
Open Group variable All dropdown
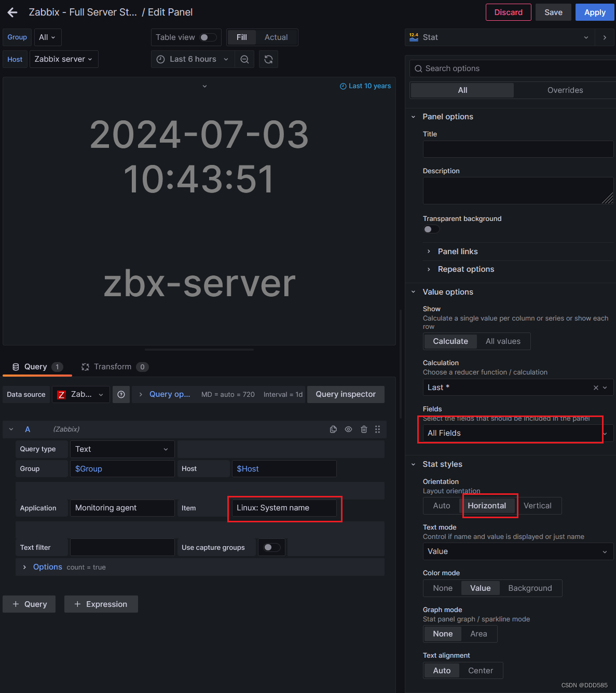click(47, 37)
